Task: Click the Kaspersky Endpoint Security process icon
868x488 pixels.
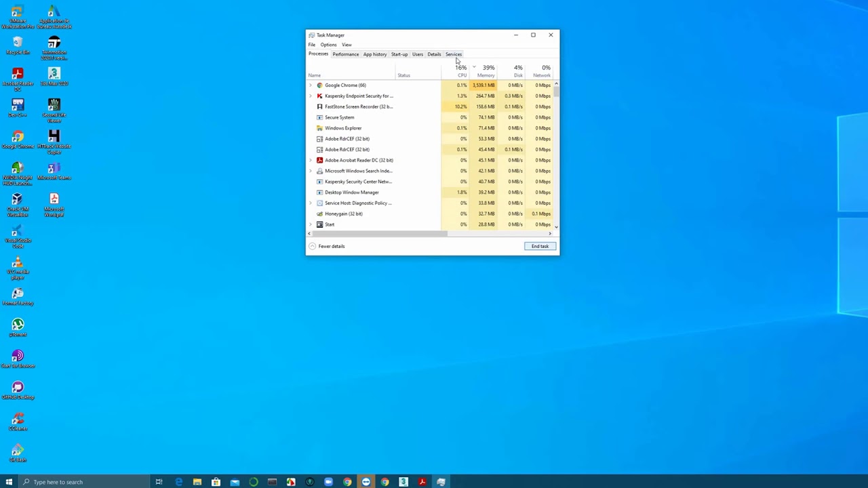Action: [319, 96]
